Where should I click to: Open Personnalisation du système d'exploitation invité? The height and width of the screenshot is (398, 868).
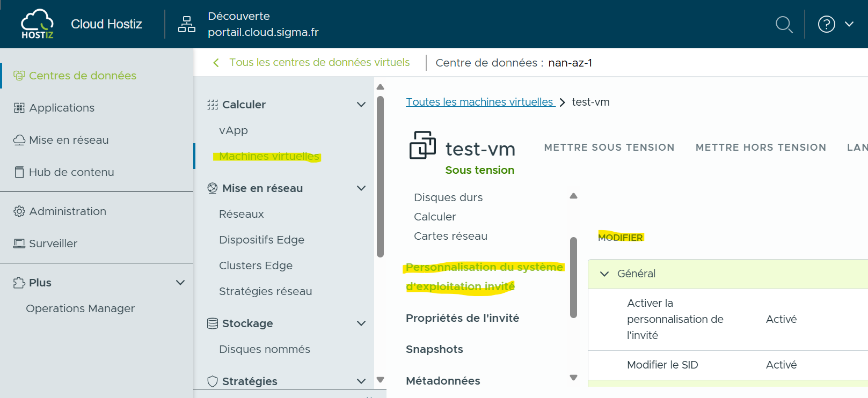coord(484,276)
